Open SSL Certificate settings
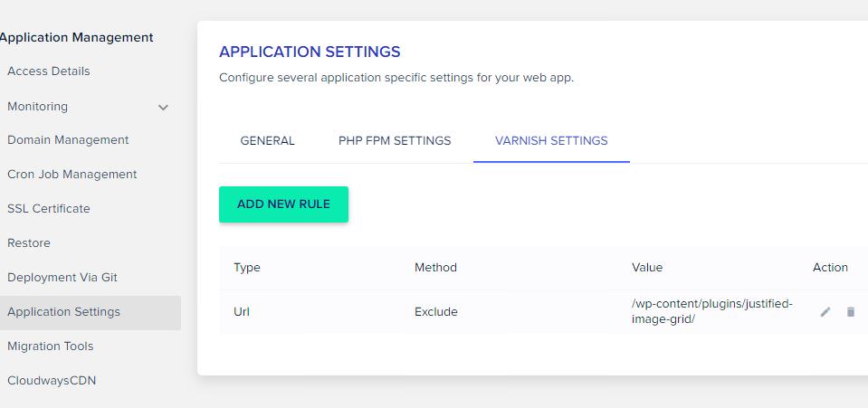Image resolution: width=868 pixels, height=408 pixels. pyautogui.click(x=49, y=209)
